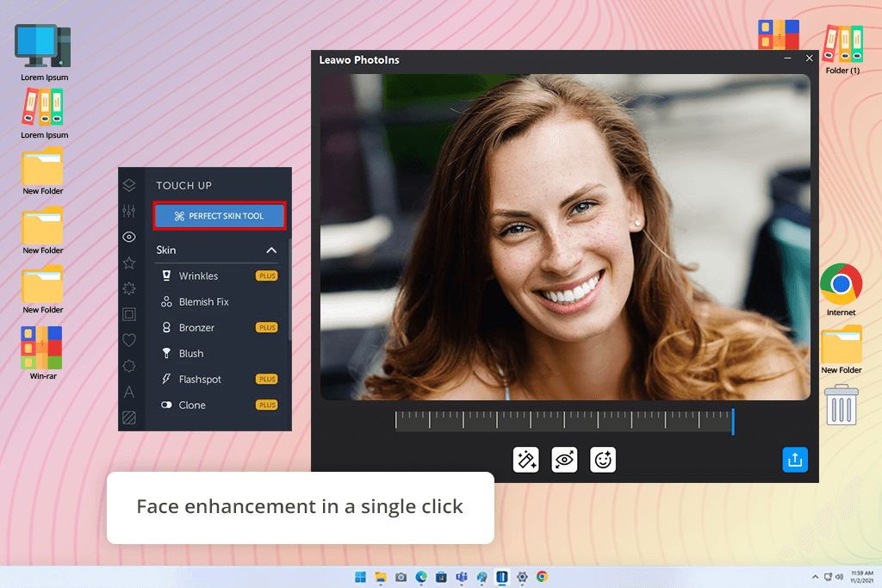Close the Leawo PhotoIns window
The image size is (882, 588).
coord(810,58)
